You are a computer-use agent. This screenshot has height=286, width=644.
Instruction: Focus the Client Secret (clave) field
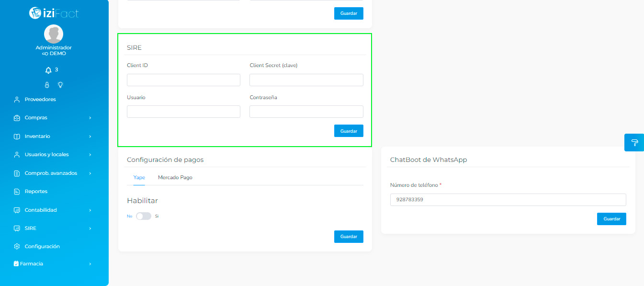click(306, 80)
